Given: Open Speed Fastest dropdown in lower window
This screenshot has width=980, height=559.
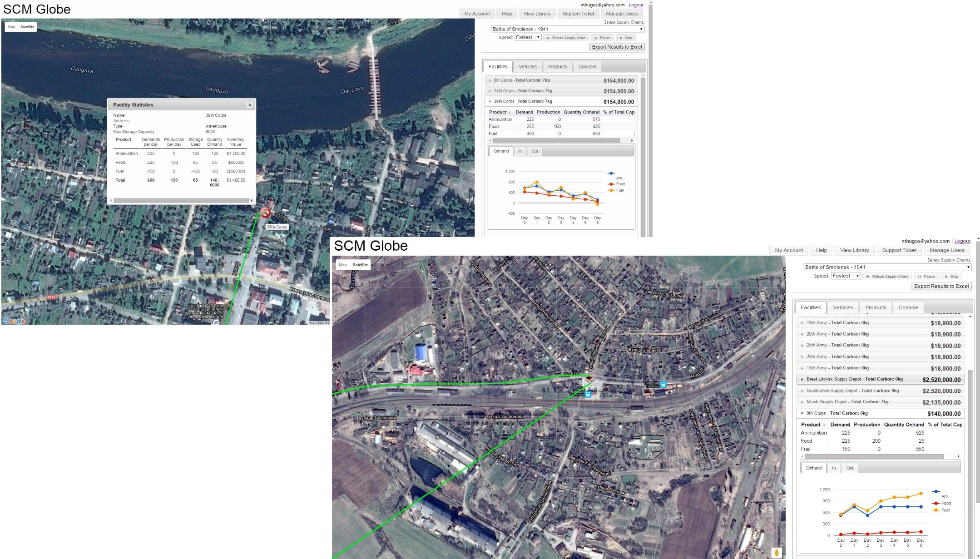Looking at the screenshot, I should (846, 276).
